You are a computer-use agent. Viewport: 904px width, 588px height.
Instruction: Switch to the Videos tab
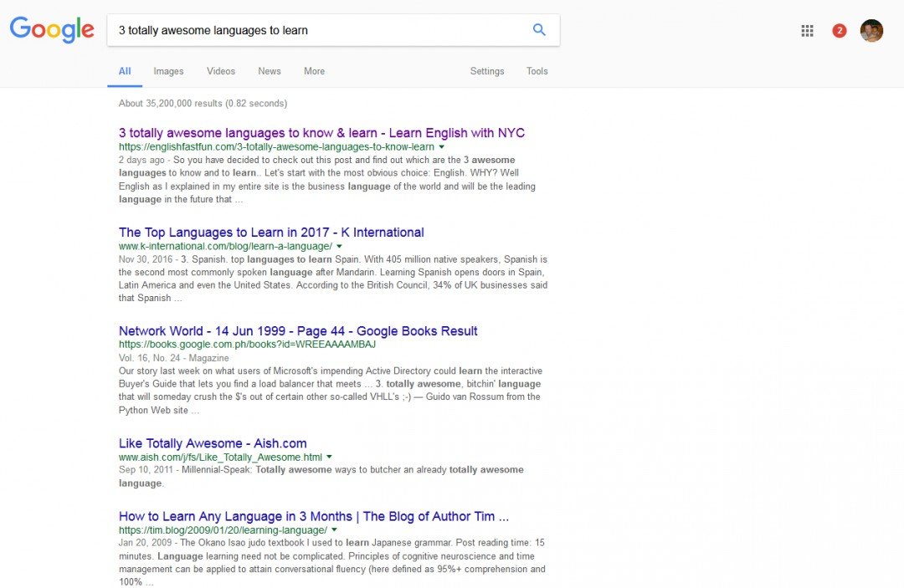pos(221,71)
